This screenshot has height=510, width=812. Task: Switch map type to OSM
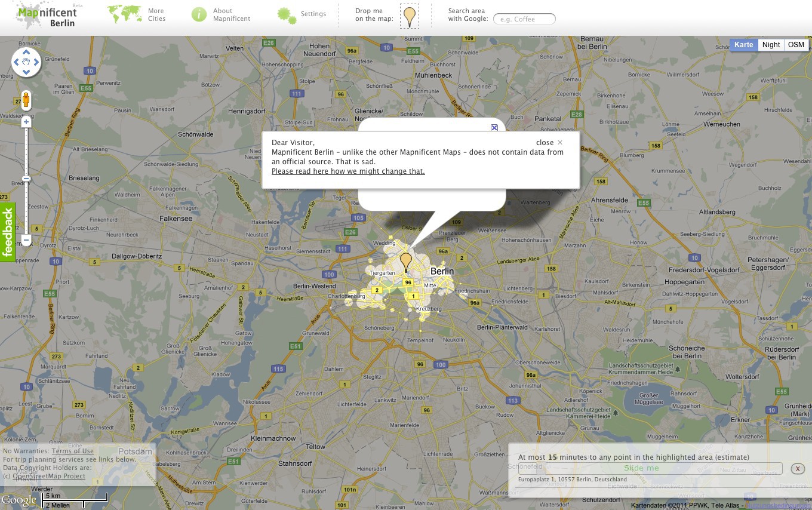click(796, 45)
